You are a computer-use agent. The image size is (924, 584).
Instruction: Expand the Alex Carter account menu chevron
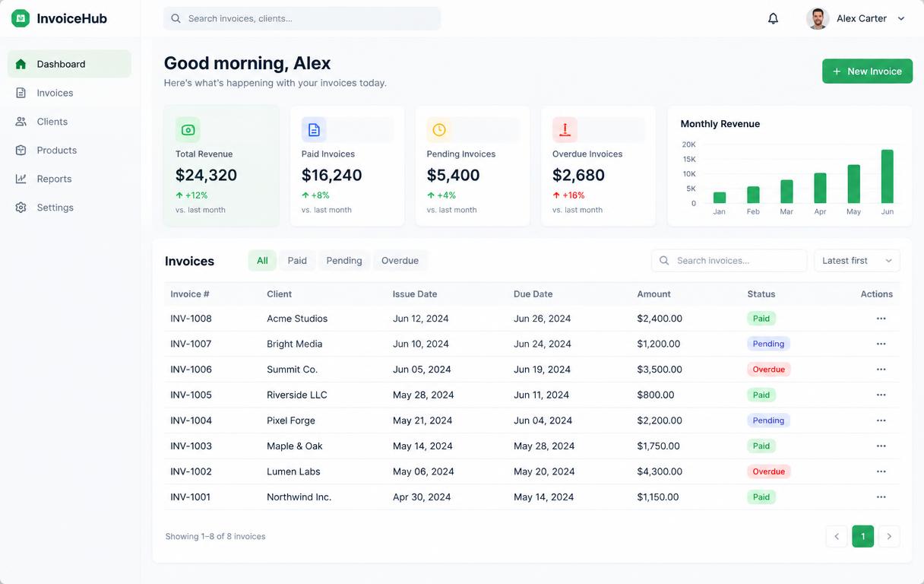(x=901, y=18)
